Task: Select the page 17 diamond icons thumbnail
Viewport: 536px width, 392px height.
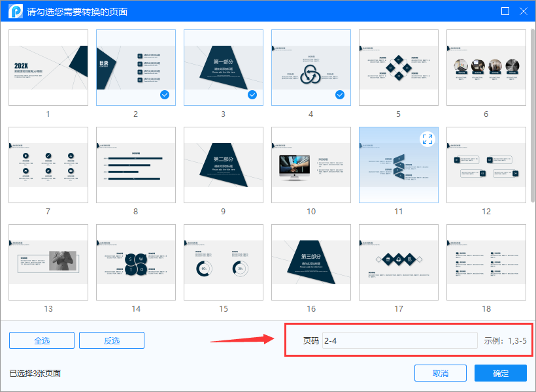Action: coord(399,262)
